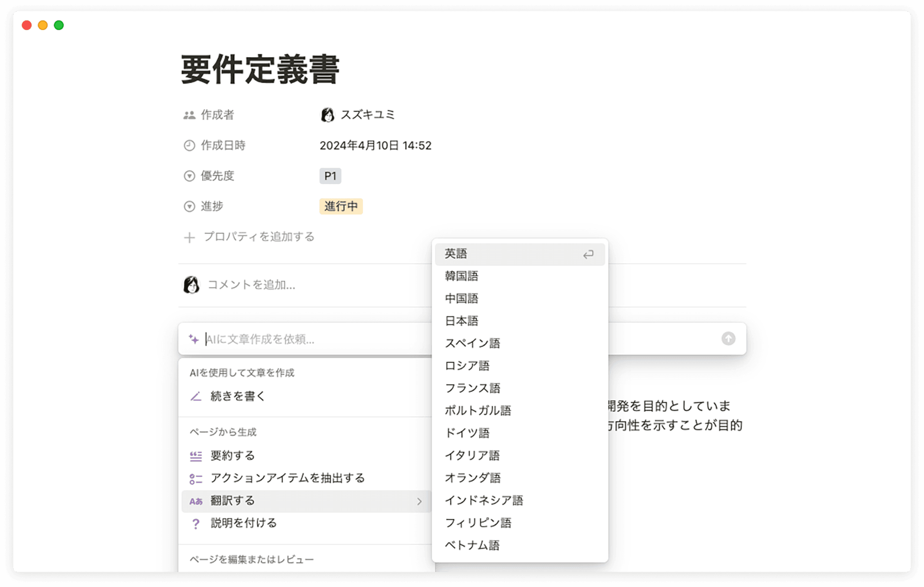Image resolution: width=924 pixels, height=587 pixels.
Task: Choose 要約する from the AI menu
Action: click(232, 455)
